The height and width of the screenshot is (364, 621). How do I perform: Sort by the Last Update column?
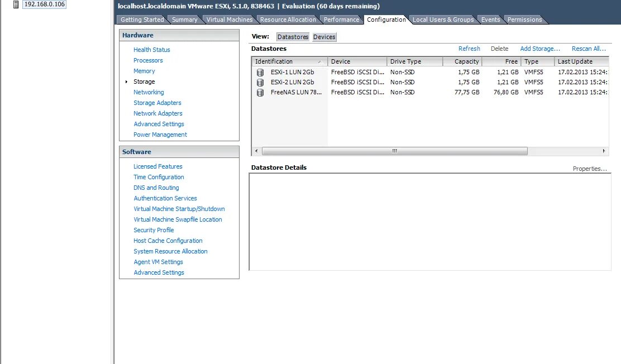click(x=581, y=61)
